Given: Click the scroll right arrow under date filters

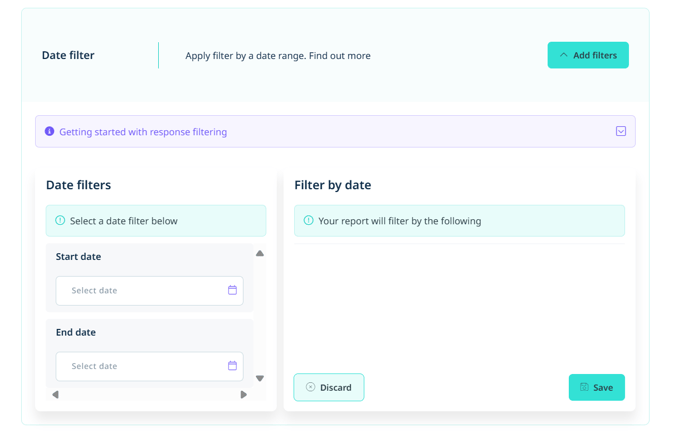Looking at the screenshot, I should (244, 394).
